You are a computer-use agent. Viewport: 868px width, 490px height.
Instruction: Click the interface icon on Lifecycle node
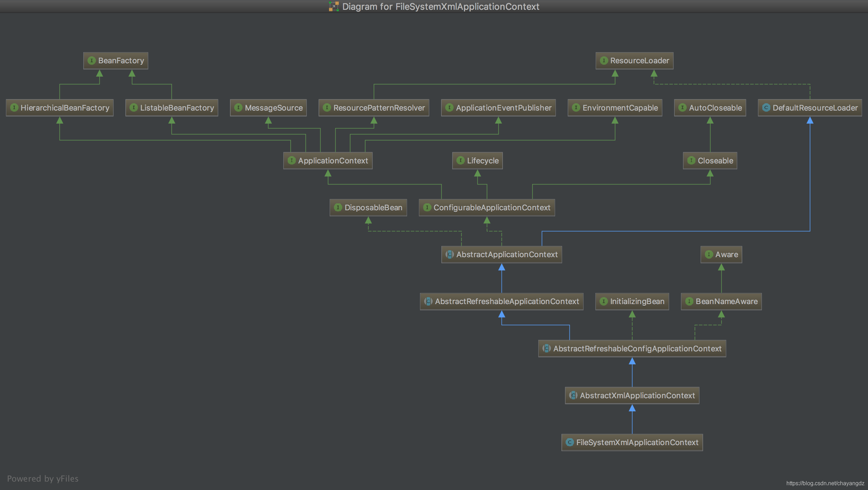461,161
